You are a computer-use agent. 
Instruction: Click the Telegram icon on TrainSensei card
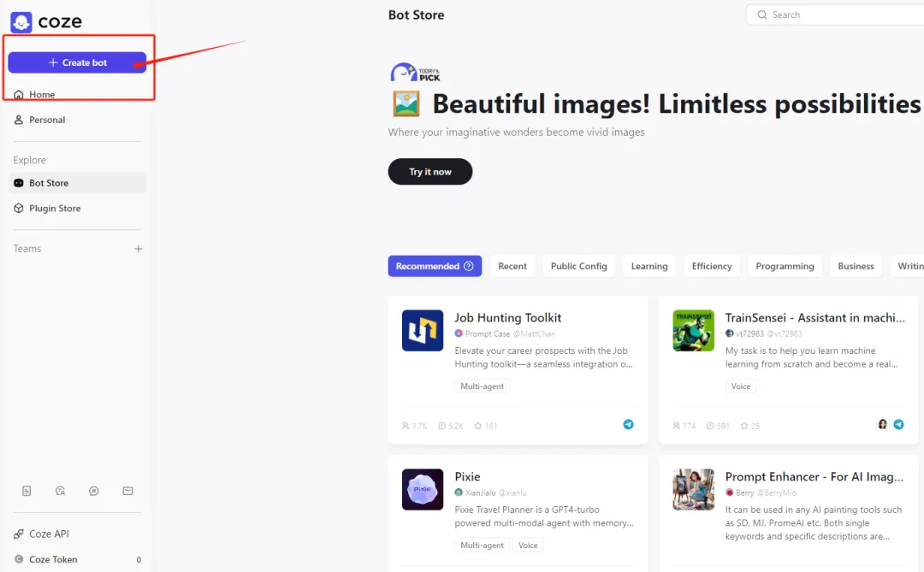898,424
